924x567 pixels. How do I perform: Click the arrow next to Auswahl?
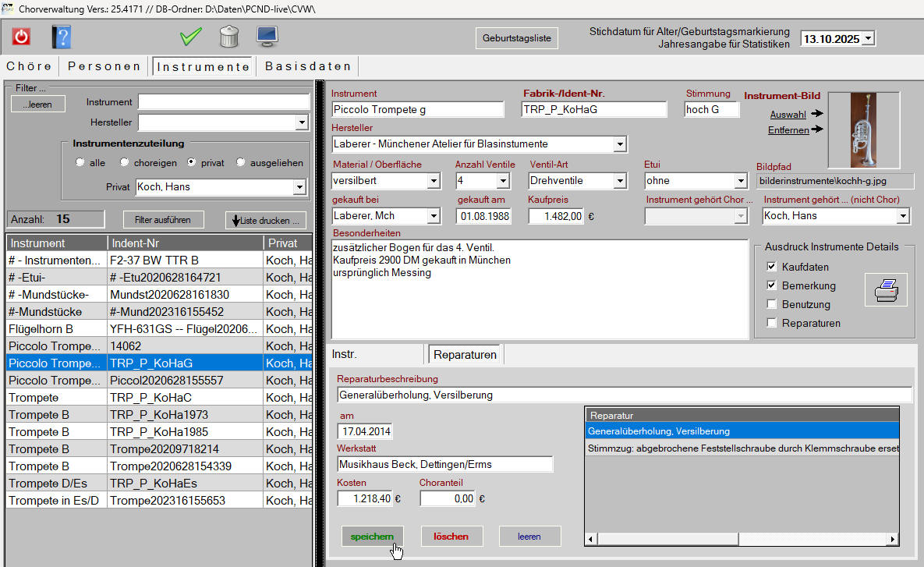(x=816, y=114)
